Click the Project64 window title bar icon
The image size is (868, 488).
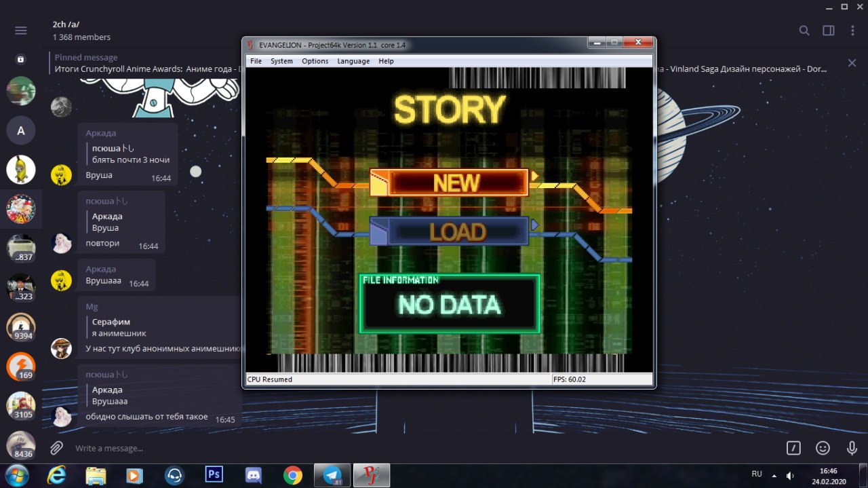250,45
